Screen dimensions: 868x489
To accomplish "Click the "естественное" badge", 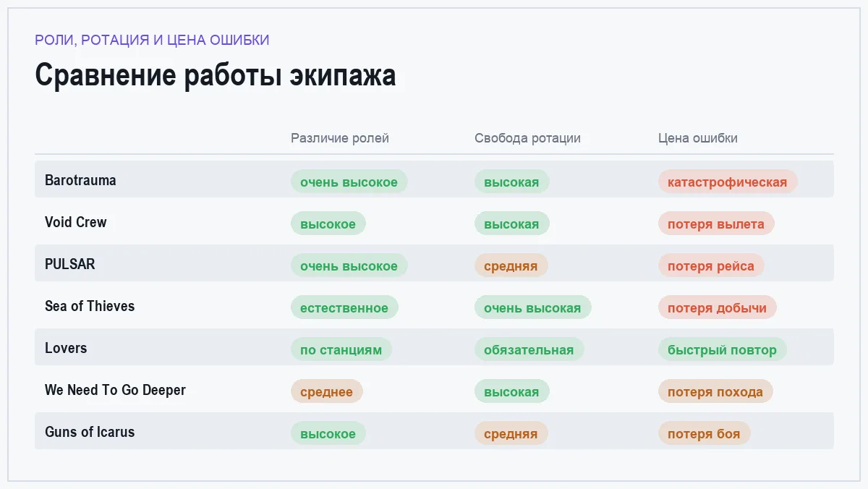I will click(344, 307).
